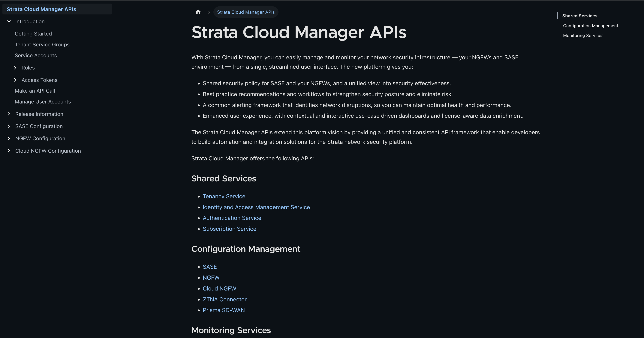Open the Service Accounts page
Image resolution: width=644 pixels, height=338 pixels.
click(x=36, y=55)
